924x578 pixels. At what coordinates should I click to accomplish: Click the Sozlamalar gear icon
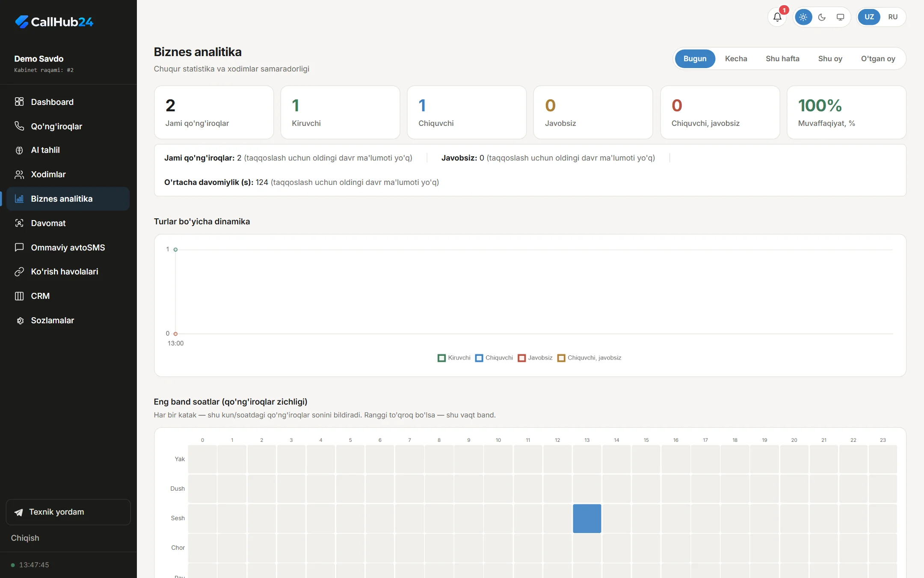coord(19,320)
